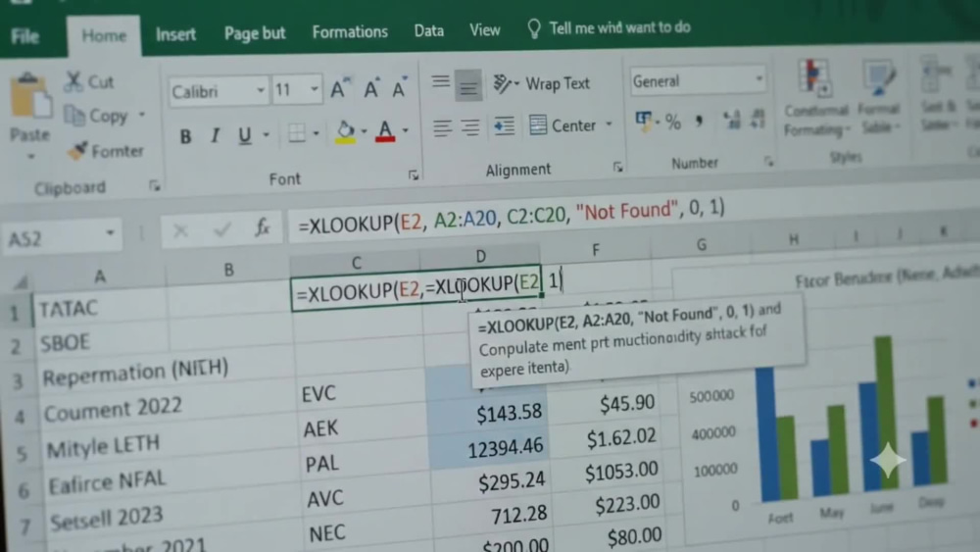
Task: Click the Merge and Center button
Action: (x=563, y=125)
